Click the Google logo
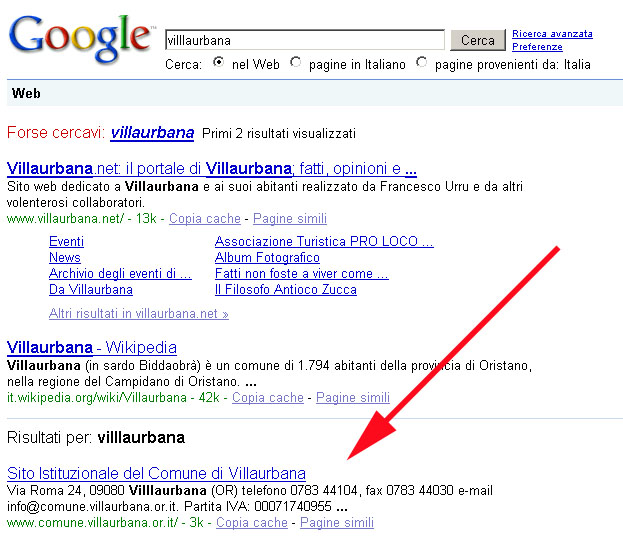The width and height of the screenshot is (623, 545). (x=81, y=39)
